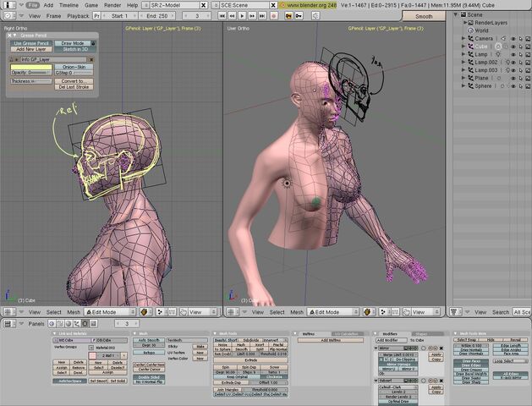
Task: Click the timeline window-type clock icon
Action: 8,16
